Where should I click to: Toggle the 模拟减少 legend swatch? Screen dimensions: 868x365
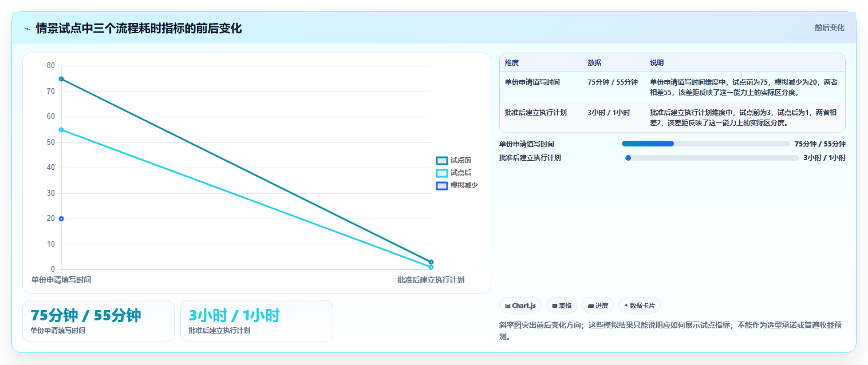pos(441,186)
